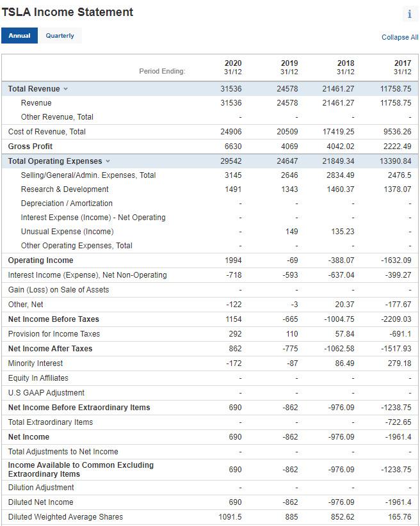This screenshot has width=420, height=526.
Task: Select the Depreciation / Amortization label
Action: (x=67, y=203)
